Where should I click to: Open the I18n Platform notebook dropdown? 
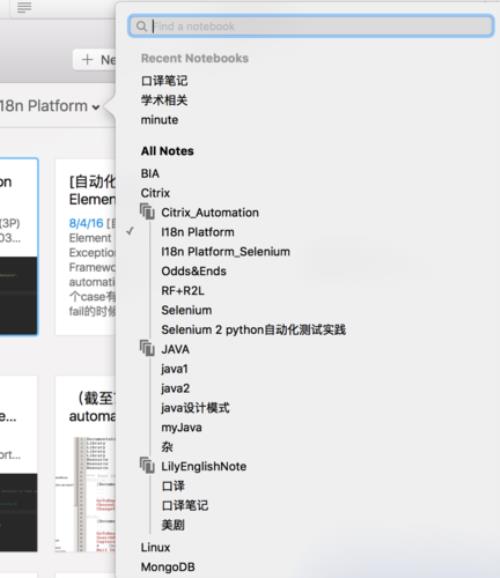[50, 106]
